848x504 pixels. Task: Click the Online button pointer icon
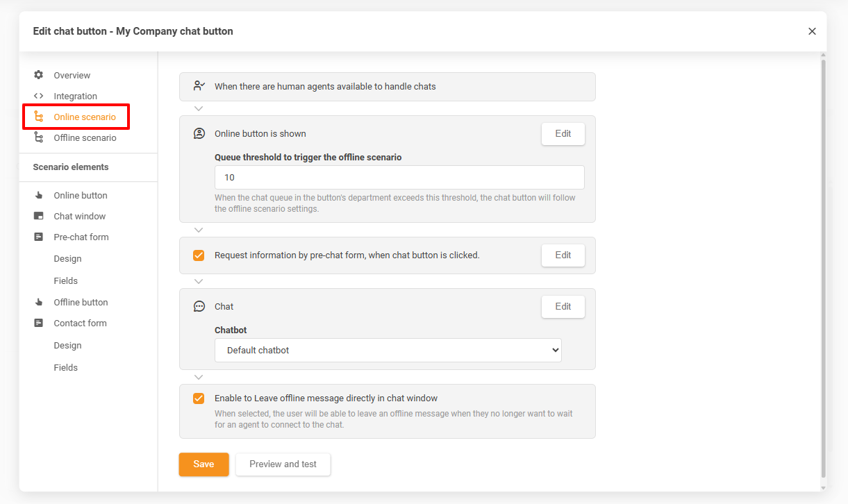(x=39, y=195)
